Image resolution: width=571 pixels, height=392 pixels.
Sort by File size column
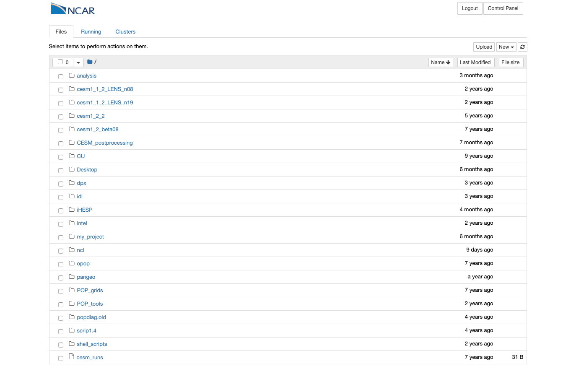[x=511, y=62]
